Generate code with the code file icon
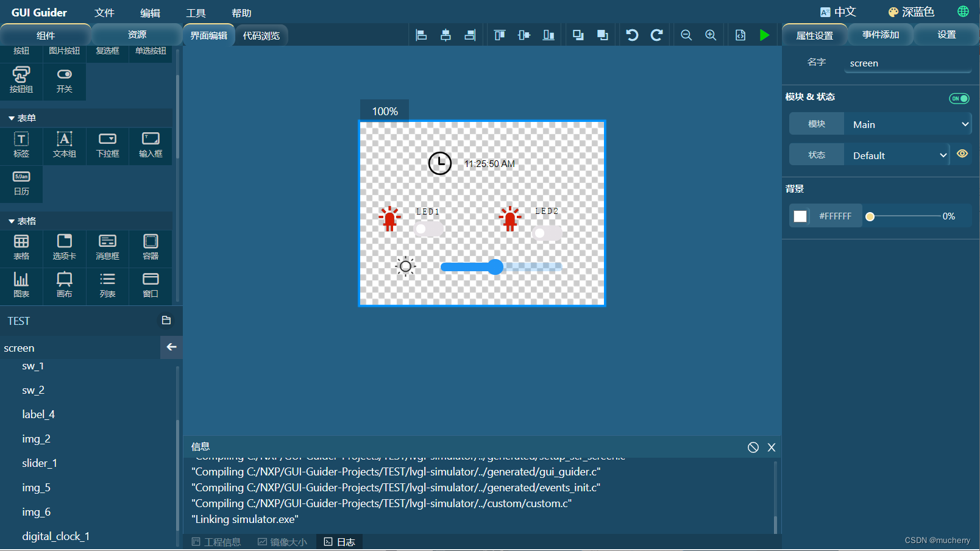 click(740, 35)
